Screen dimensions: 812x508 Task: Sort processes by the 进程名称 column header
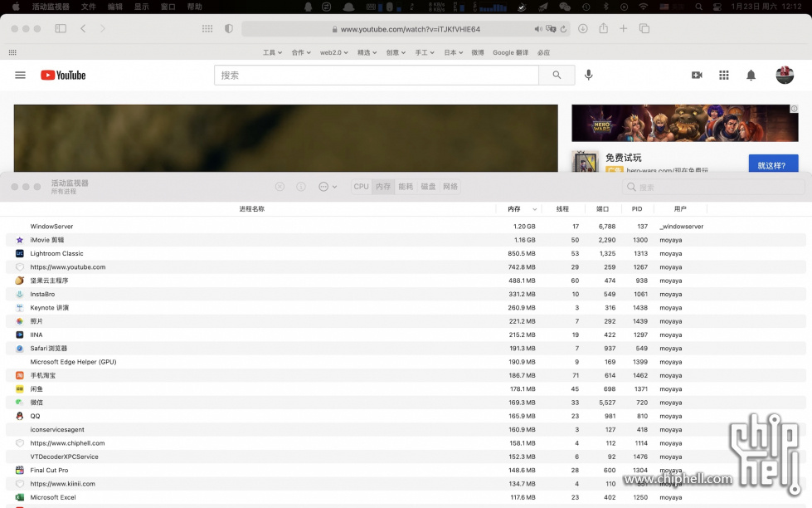pyautogui.click(x=251, y=209)
